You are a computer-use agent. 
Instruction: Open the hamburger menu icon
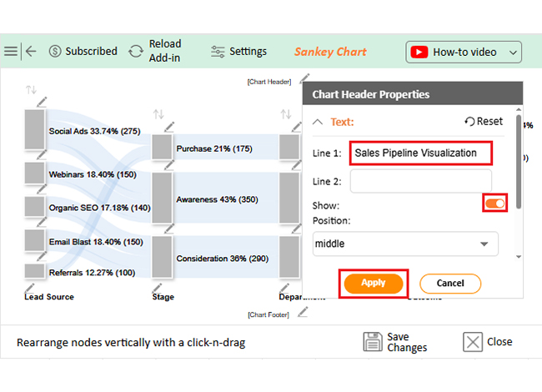coord(11,52)
